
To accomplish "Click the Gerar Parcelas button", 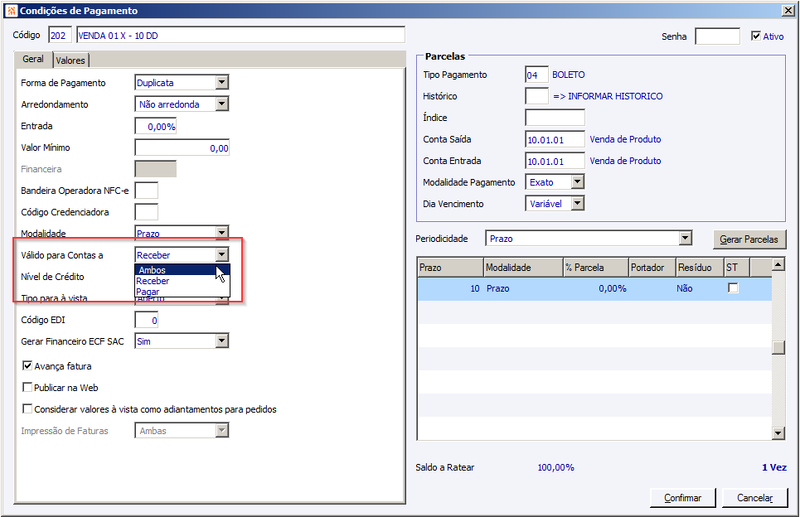I will tap(749, 239).
